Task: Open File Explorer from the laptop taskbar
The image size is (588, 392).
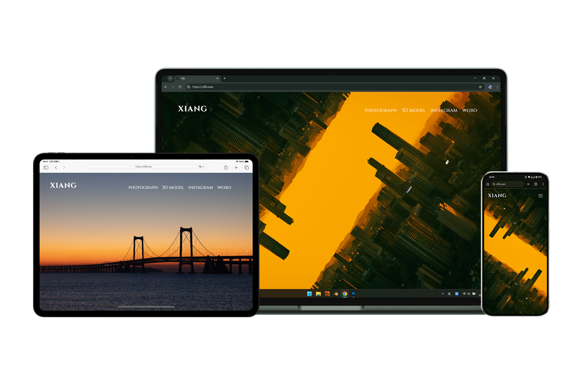Action: click(318, 294)
